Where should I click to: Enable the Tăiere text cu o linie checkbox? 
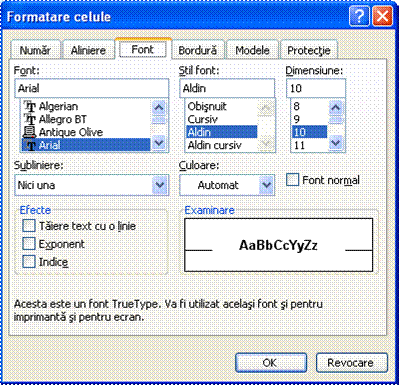pyautogui.click(x=29, y=226)
